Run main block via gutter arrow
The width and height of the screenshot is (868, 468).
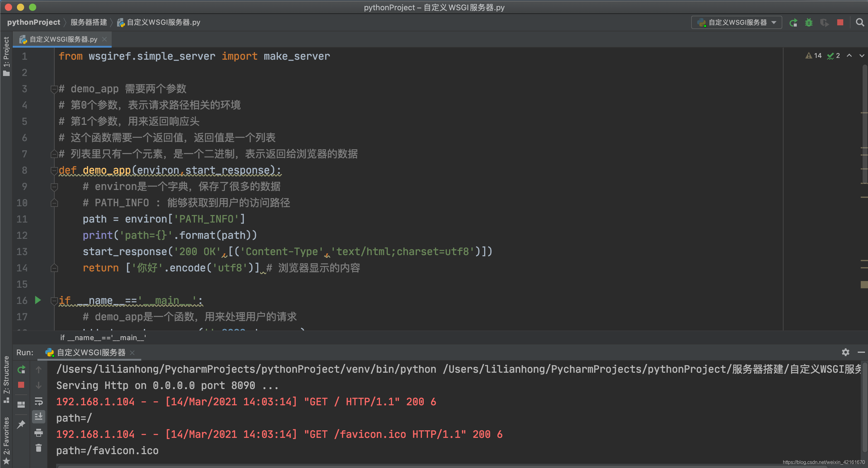point(38,300)
